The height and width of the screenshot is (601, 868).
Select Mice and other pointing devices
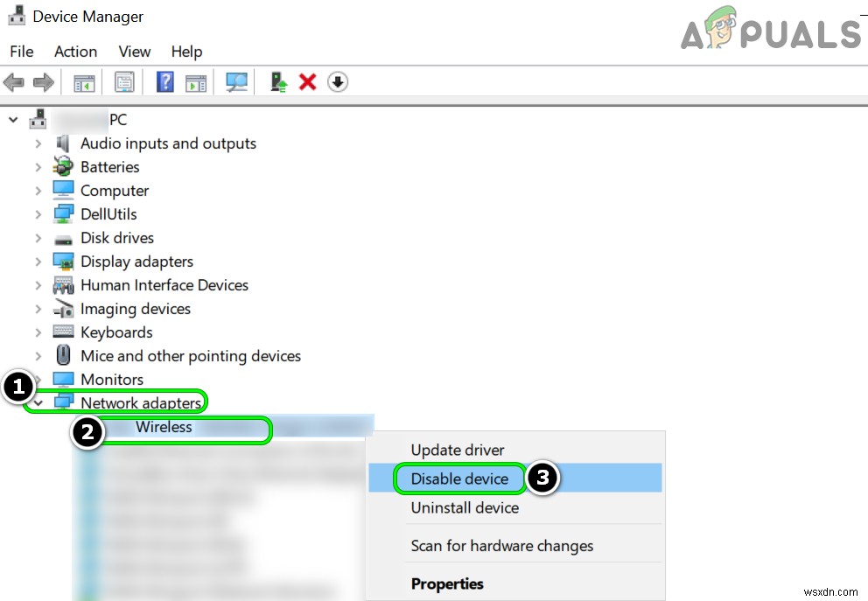190,356
